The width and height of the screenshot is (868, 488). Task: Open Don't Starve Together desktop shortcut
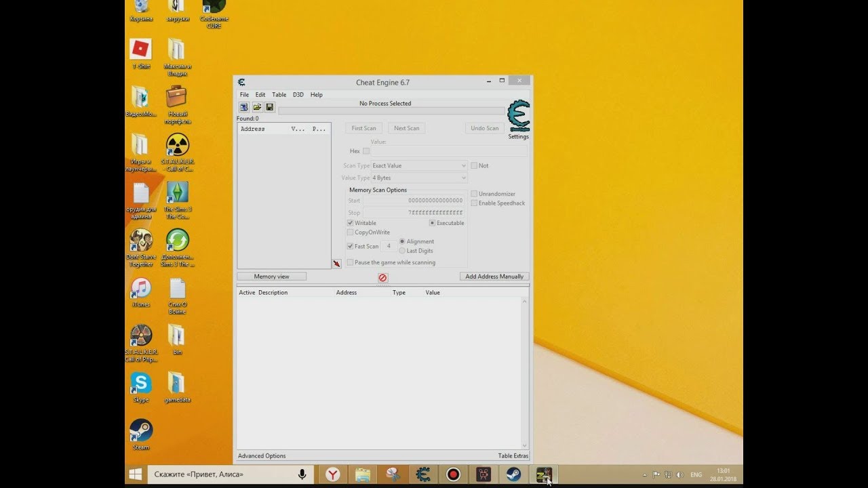pos(141,248)
